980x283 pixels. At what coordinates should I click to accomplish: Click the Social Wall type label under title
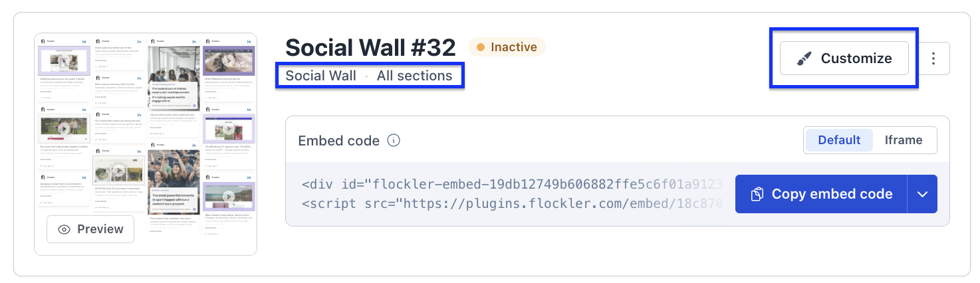pyautogui.click(x=321, y=76)
